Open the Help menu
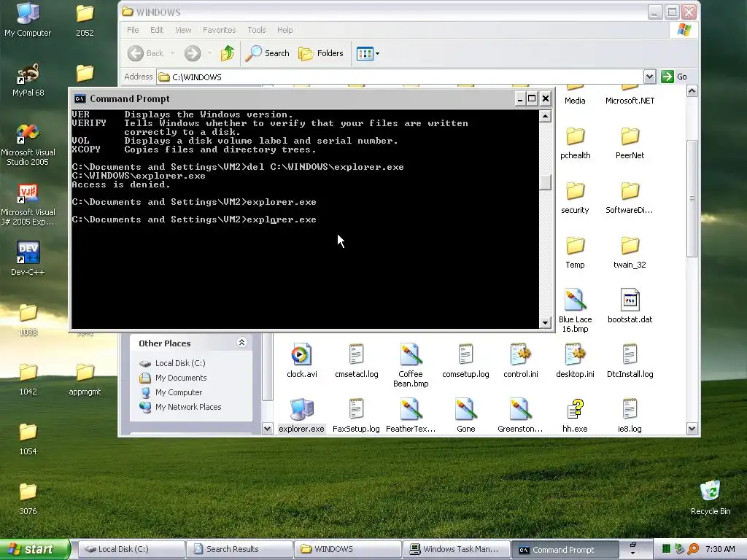Image resolution: width=747 pixels, height=560 pixels. click(285, 30)
